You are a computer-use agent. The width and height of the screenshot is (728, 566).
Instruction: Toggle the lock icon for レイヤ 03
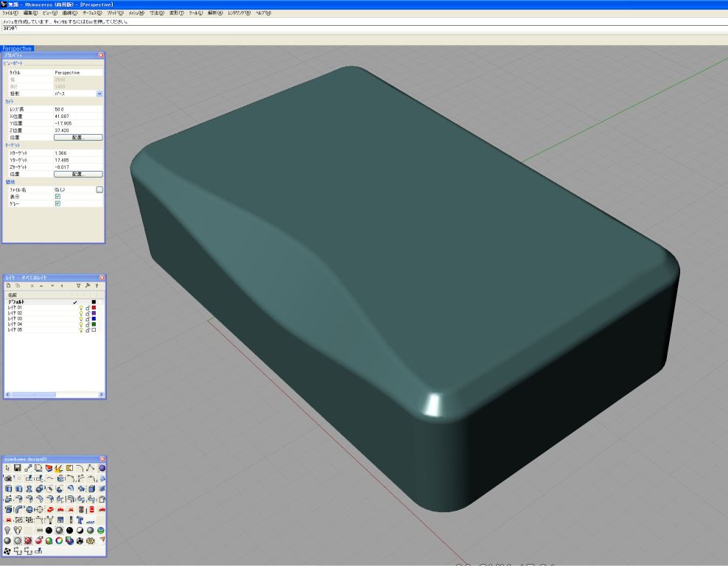(88, 319)
